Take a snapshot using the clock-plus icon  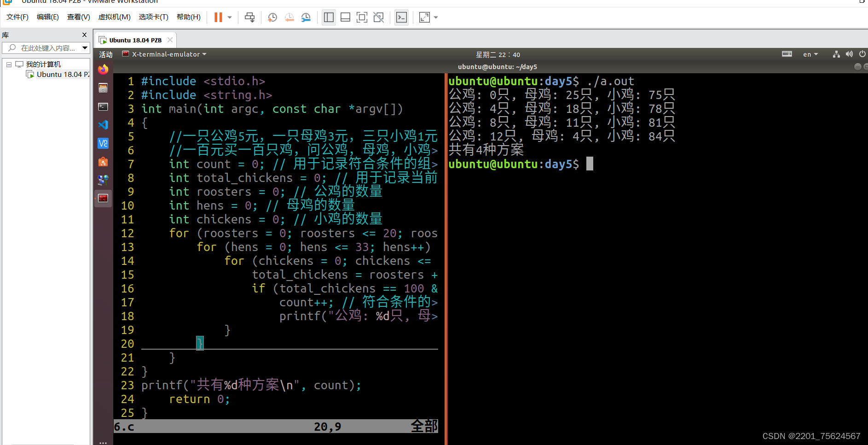click(272, 18)
